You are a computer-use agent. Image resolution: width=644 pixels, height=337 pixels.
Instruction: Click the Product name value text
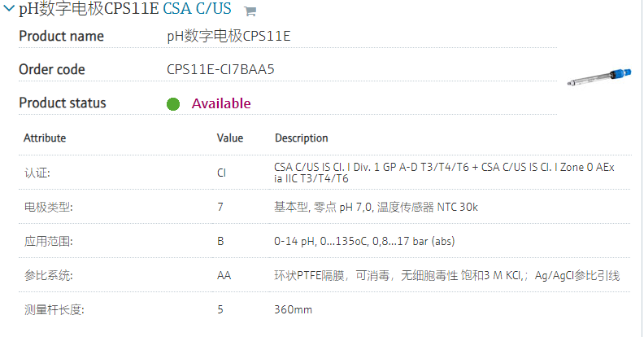click(228, 36)
